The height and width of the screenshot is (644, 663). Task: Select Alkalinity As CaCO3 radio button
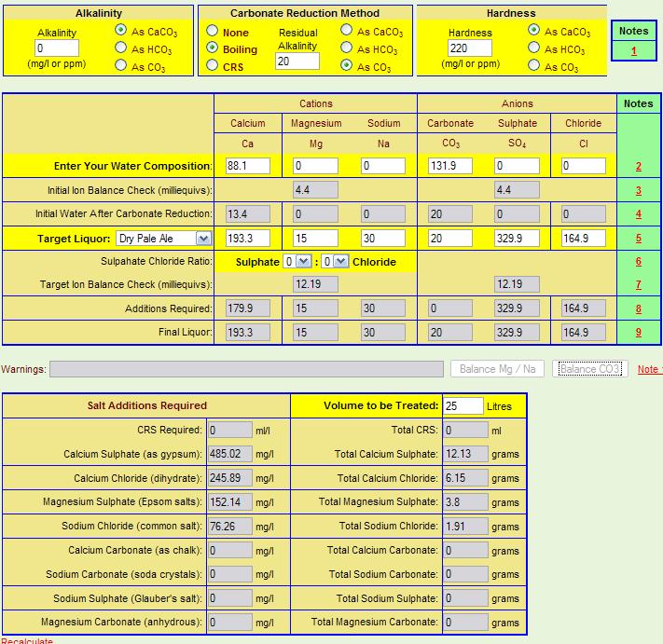click(x=121, y=30)
